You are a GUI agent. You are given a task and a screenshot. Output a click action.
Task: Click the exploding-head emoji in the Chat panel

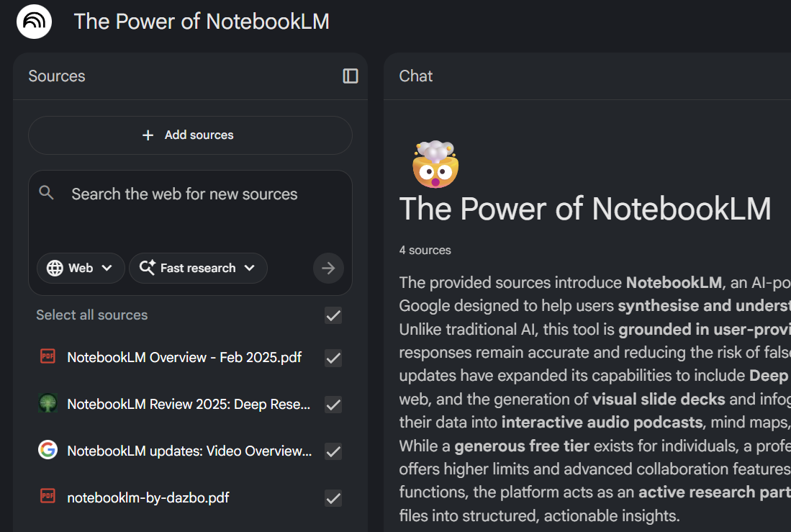pos(436,165)
